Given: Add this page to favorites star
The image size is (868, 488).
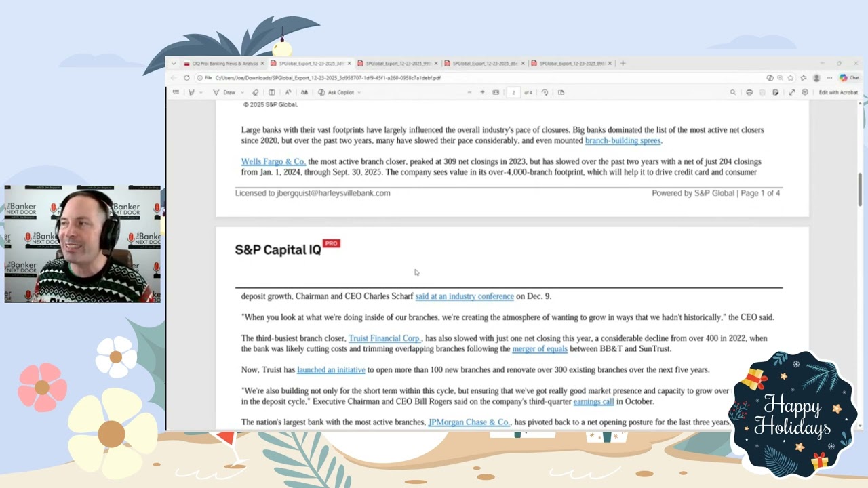Looking at the screenshot, I should click(790, 78).
